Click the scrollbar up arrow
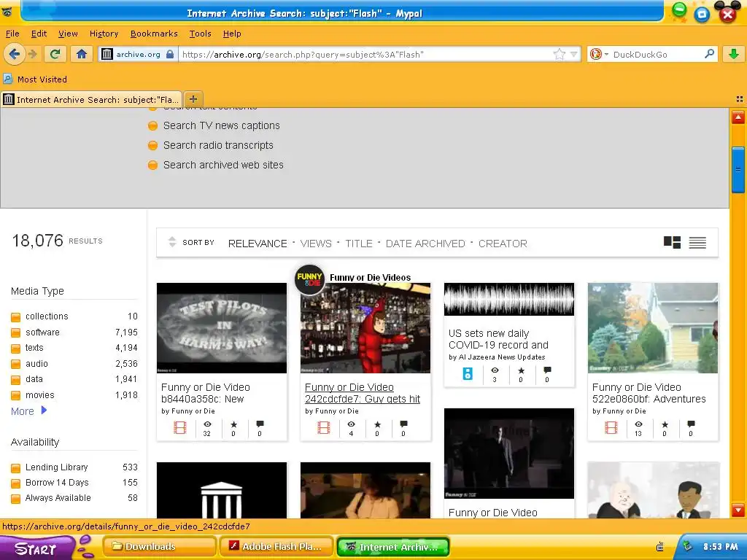The height and width of the screenshot is (560, 747). (x=738, y=117)
